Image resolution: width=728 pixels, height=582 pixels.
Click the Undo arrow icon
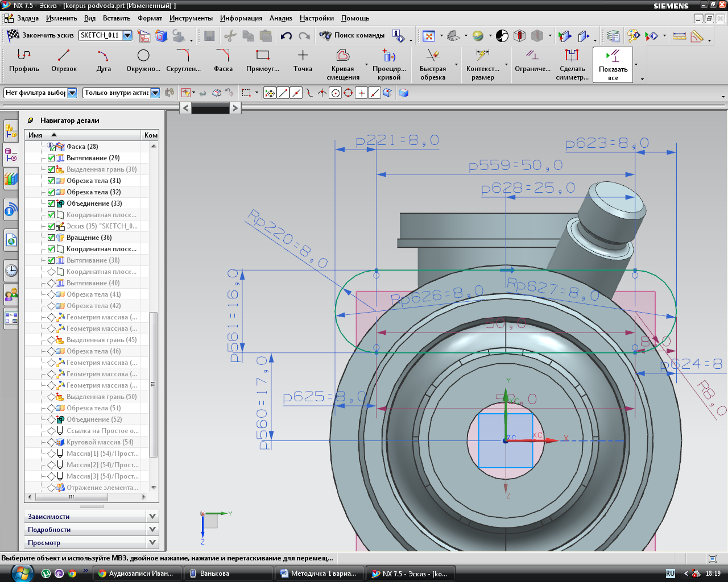[286, 36]
